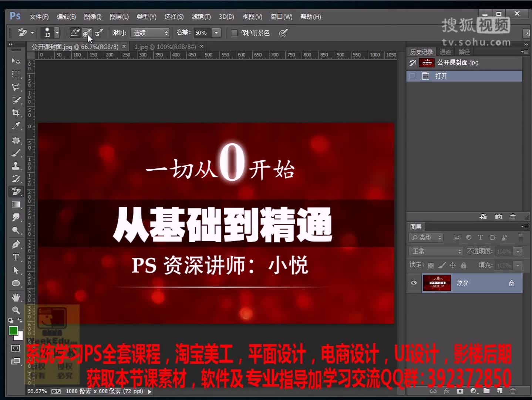Open the 容差 slider dropdown arrow

click(x=216, y=33)
